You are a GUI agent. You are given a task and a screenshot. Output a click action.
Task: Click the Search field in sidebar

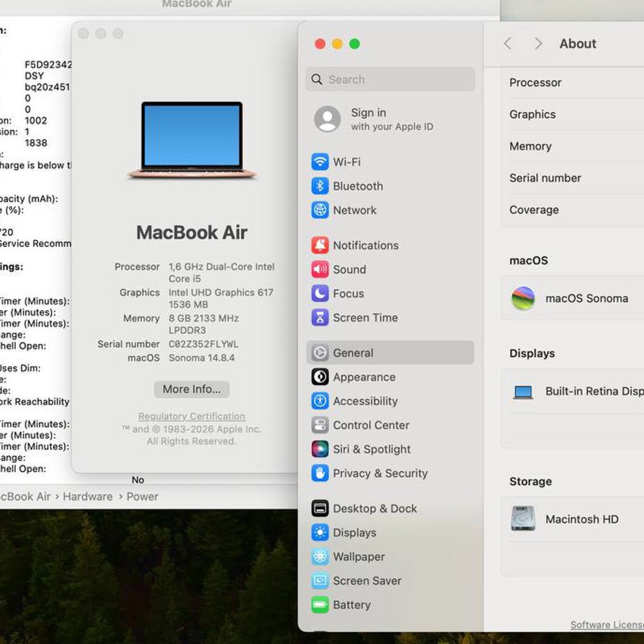390,79
